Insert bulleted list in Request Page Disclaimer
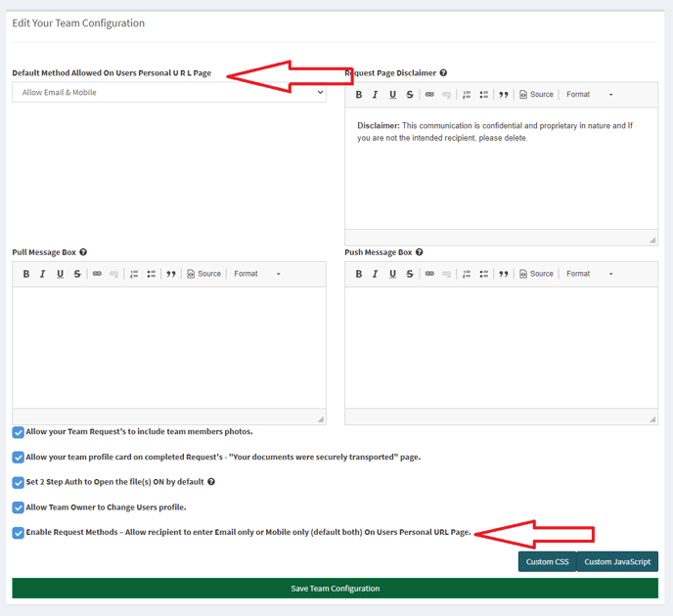Viewport: 673px width, 616px height. [x=484, y=95]
